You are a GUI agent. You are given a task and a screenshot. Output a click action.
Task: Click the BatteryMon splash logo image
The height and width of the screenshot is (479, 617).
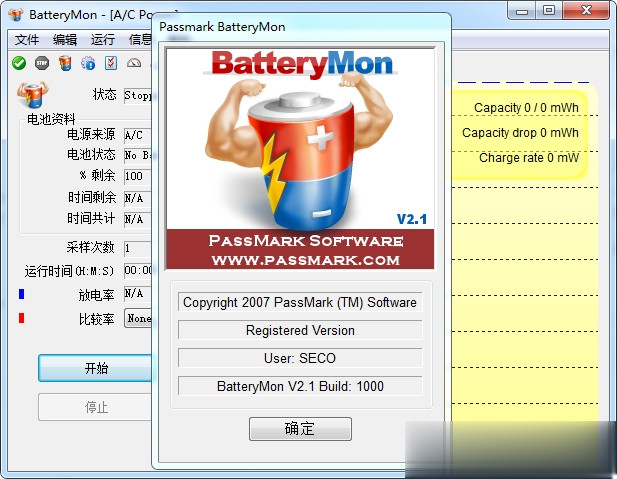(300, 159)
